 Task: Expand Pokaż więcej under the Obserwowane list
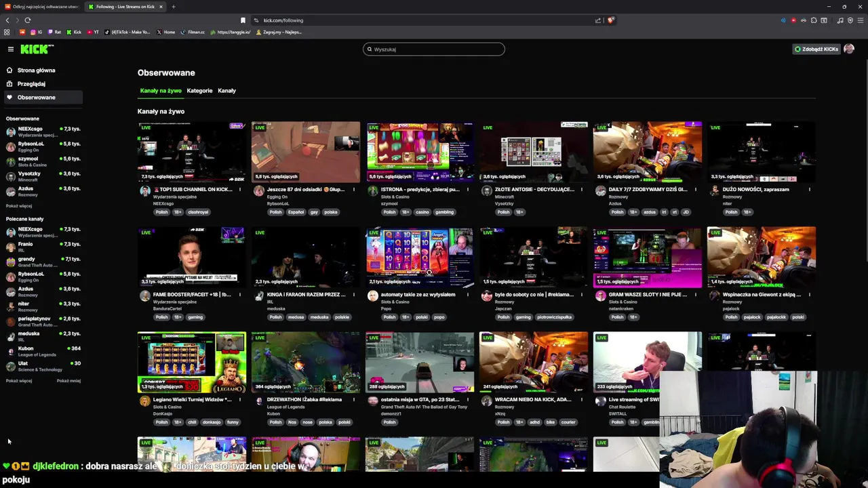(19, 206)
